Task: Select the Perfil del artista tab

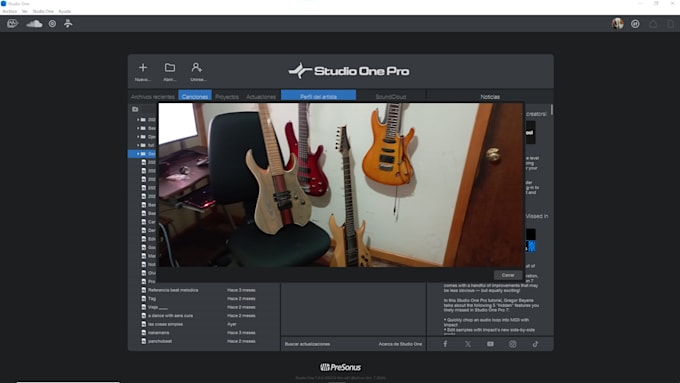Action: click(318, 96)
